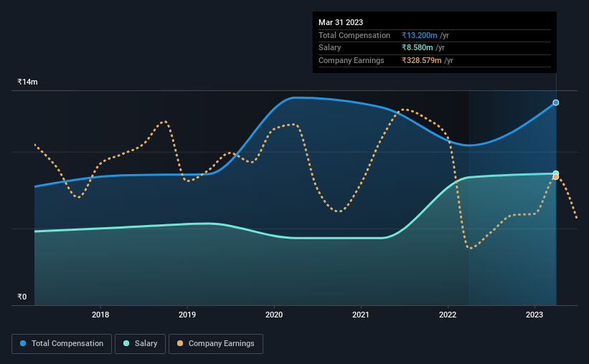The height and width of the screenshot is (364, 589).
Task: Click the blue dot icon in Total Compensation legend
Action: point(23,343)
